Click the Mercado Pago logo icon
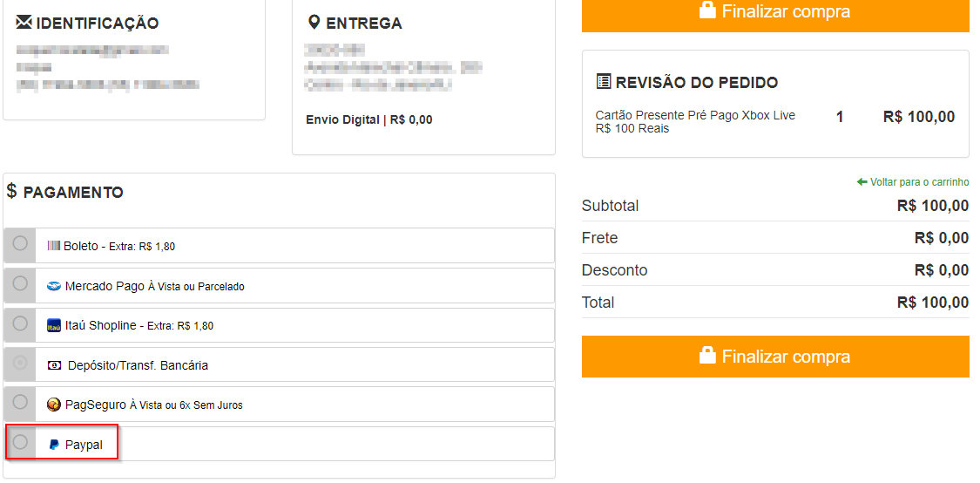This screenshot has height=483, width=980. click(x=54, y=286)
